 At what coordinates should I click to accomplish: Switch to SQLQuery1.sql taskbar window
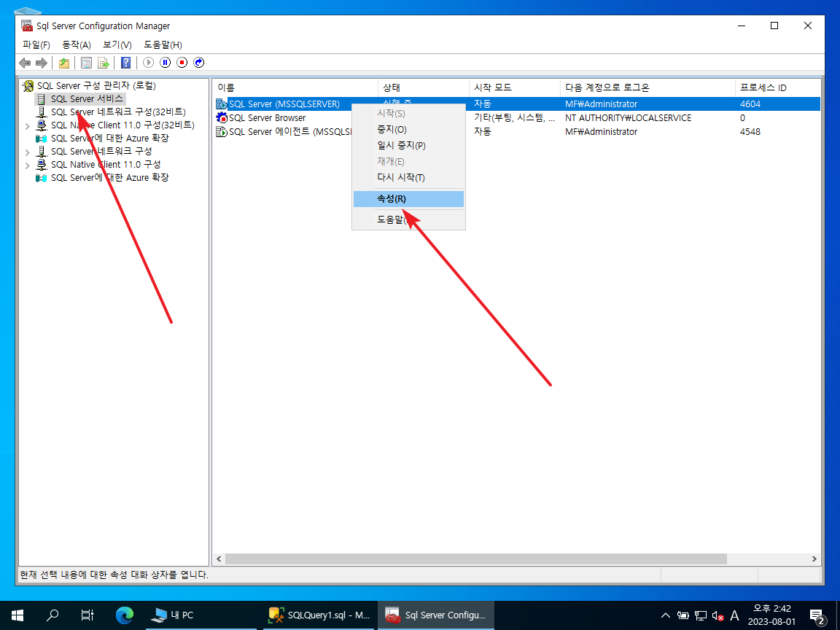319,615
